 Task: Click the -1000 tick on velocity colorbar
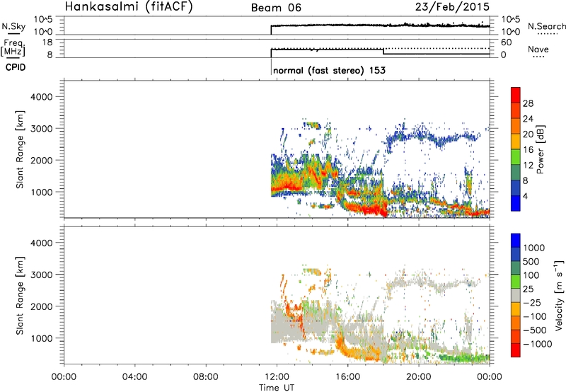click(538, 344)
